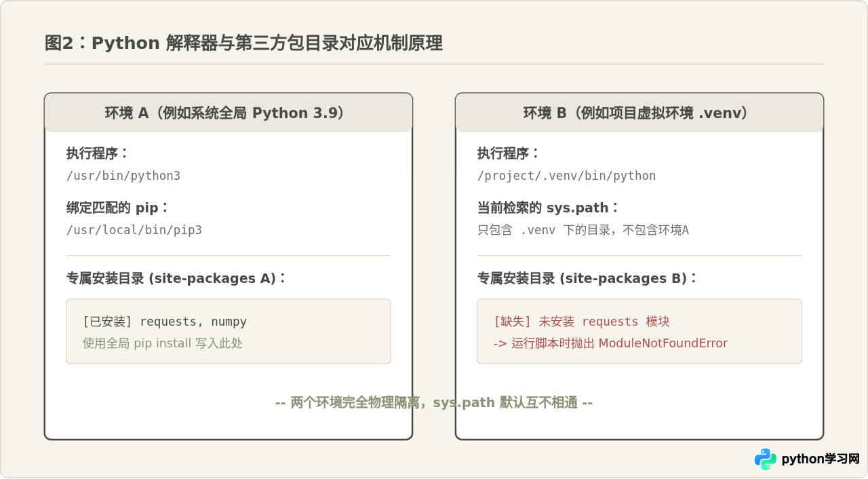Click the label "当前检索的 sys.path："
This screenshot has height=479, width=868.
[x=549, y=208]
